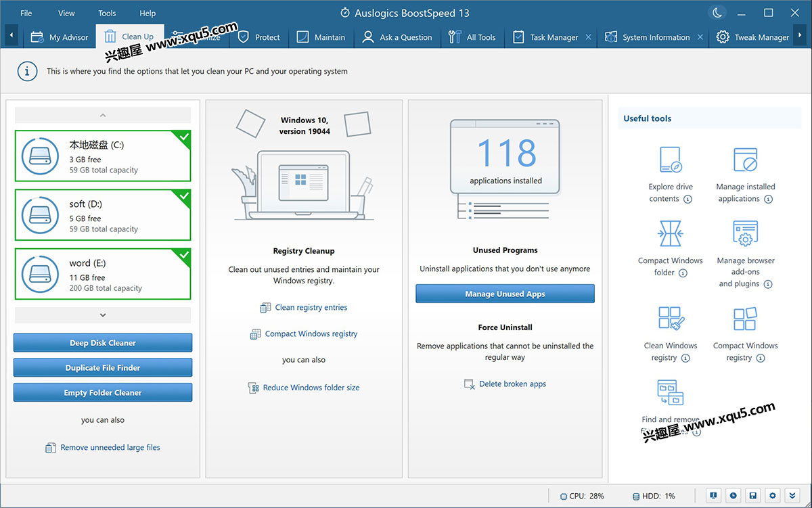Switch to the Protect tab
This screenshot has height=508, width=812.
(x=259, y=37)
